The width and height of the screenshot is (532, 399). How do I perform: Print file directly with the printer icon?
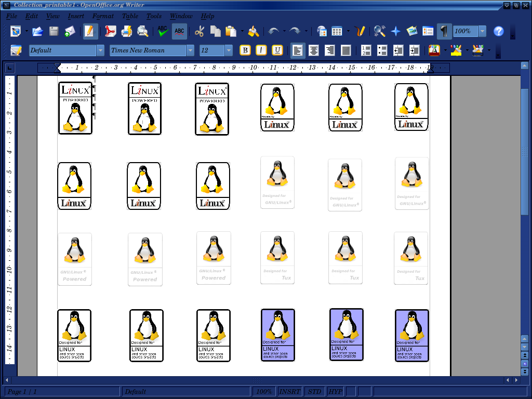[x=126, y=31]
